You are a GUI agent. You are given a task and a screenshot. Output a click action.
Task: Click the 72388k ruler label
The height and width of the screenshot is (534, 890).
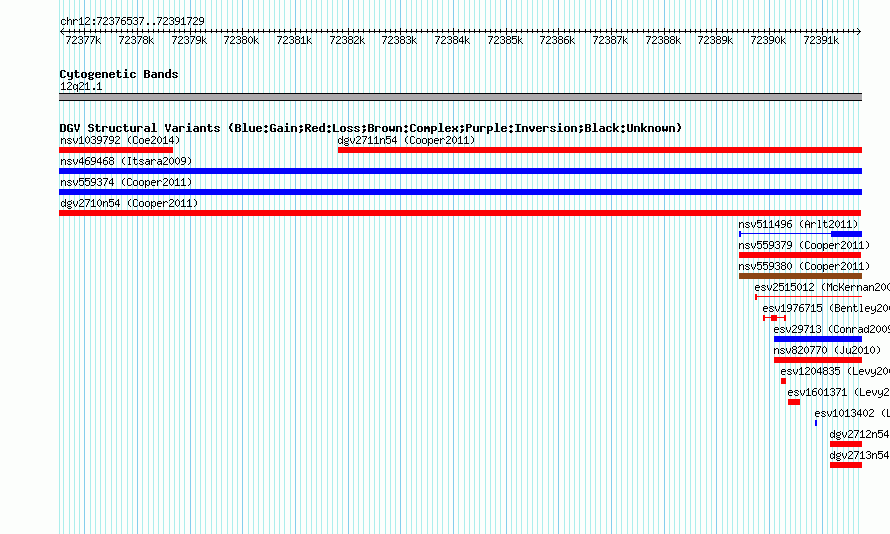pos(662,40)
